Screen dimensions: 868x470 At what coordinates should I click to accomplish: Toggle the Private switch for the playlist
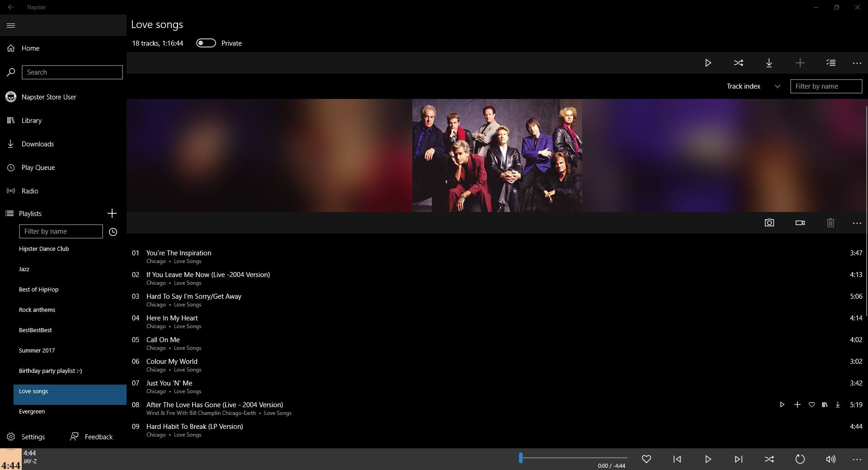pos(206,43)
